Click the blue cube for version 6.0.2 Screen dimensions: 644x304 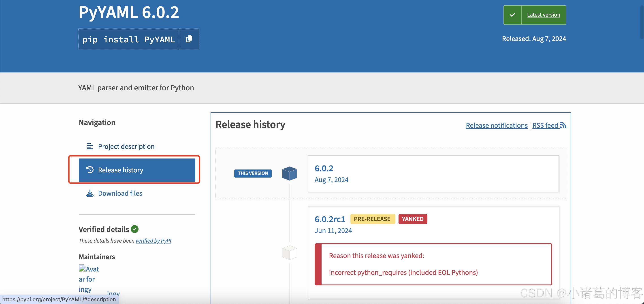tap(290, 173)
